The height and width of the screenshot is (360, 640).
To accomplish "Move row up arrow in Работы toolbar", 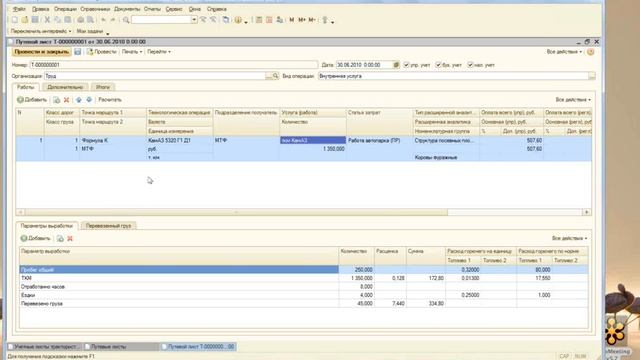I will pos(79,100).
